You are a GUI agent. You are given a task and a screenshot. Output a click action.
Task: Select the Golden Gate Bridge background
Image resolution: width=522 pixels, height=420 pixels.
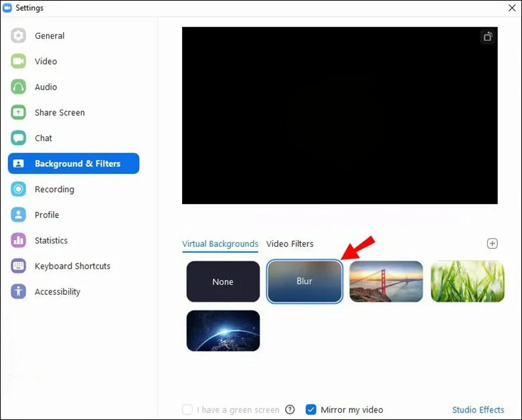click(386, 282)
